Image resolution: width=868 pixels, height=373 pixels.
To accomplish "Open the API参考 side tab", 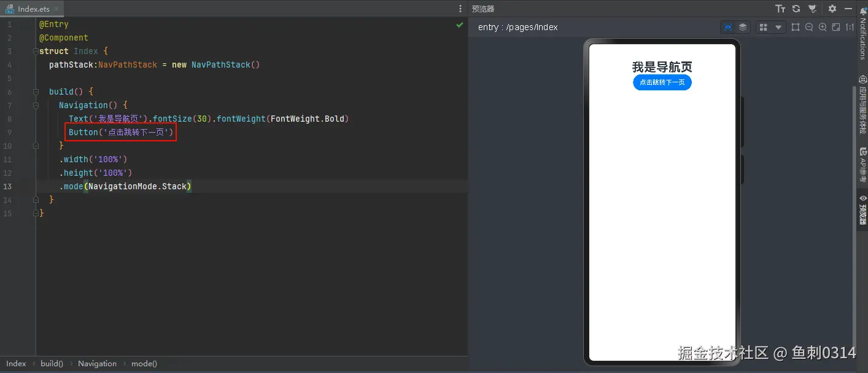I will pos(862,164).
